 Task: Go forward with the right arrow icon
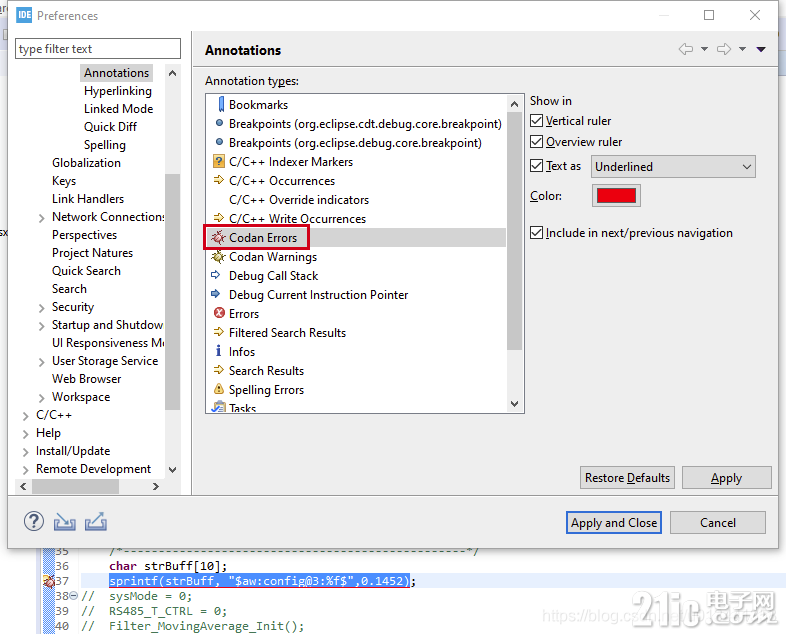click(724, 49)
